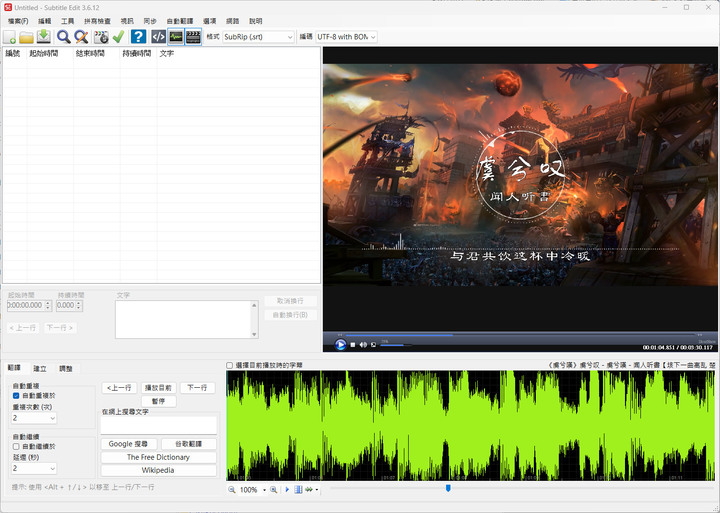Open the Visual sync clapperboard icon
Screen dimensions: 720x513
[x=101, y=37]
